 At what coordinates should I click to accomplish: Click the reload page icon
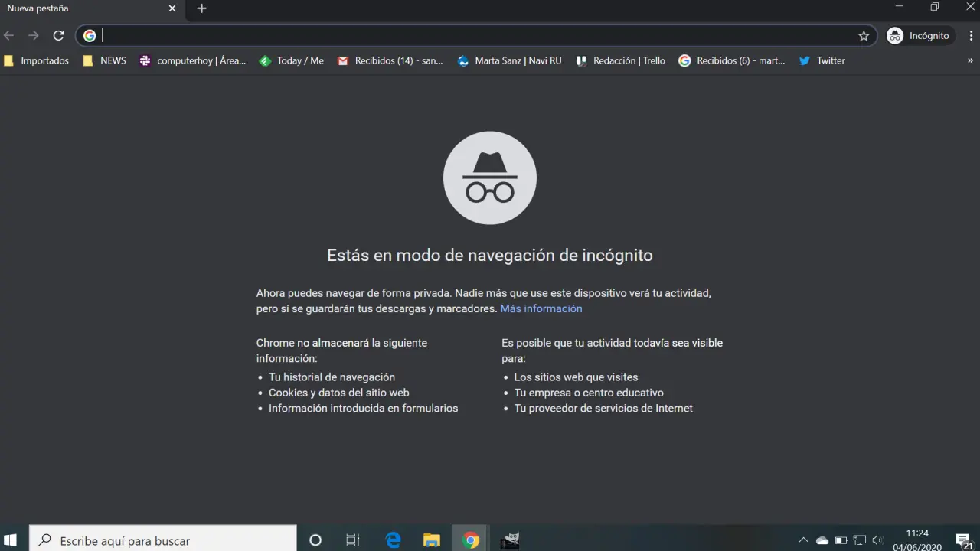point(58,36)
